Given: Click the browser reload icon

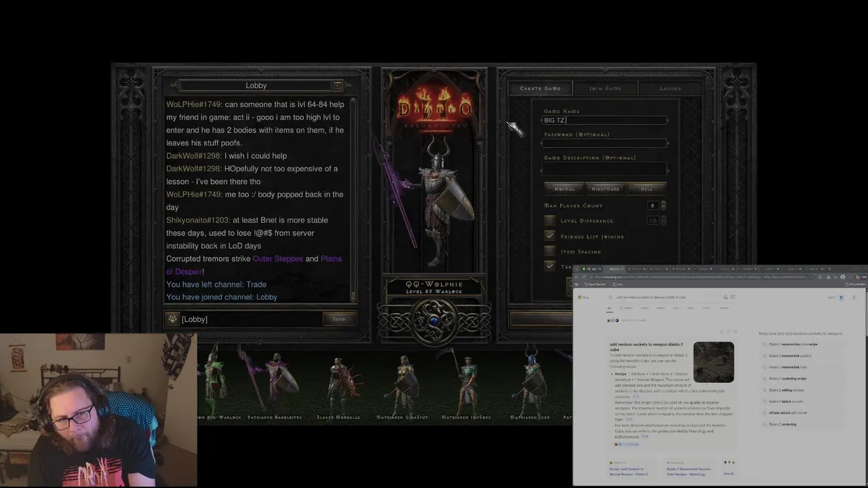Looking at the screenshot, I should tap(584, 277).
